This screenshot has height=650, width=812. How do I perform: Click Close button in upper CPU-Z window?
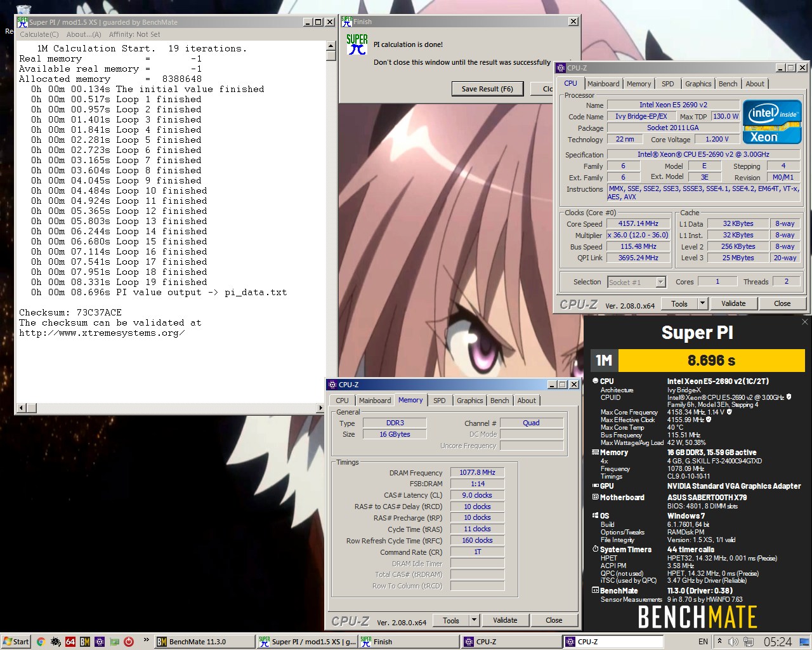click(x=782, y=303)
